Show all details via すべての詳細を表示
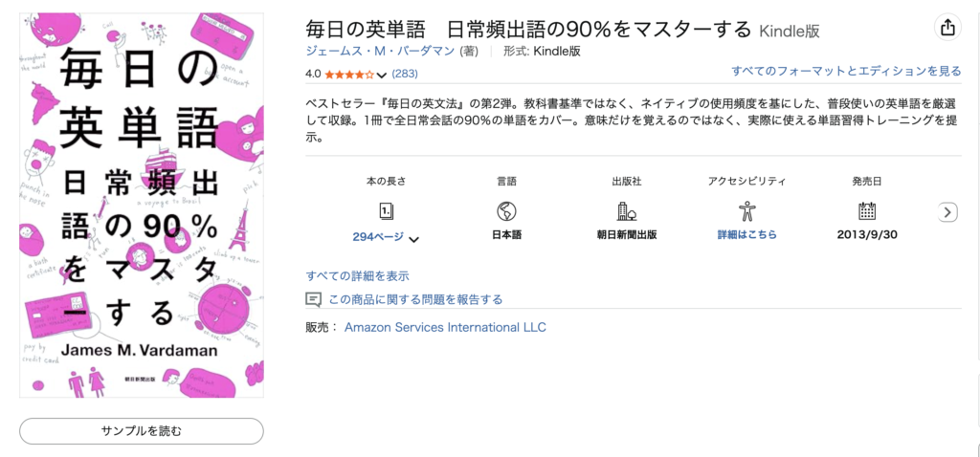 point(358,275)
